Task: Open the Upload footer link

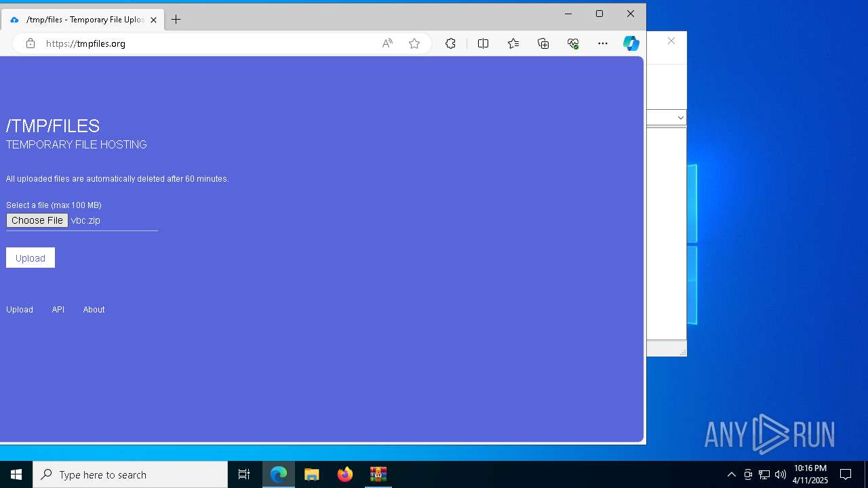Action: (x=20, y=310)
